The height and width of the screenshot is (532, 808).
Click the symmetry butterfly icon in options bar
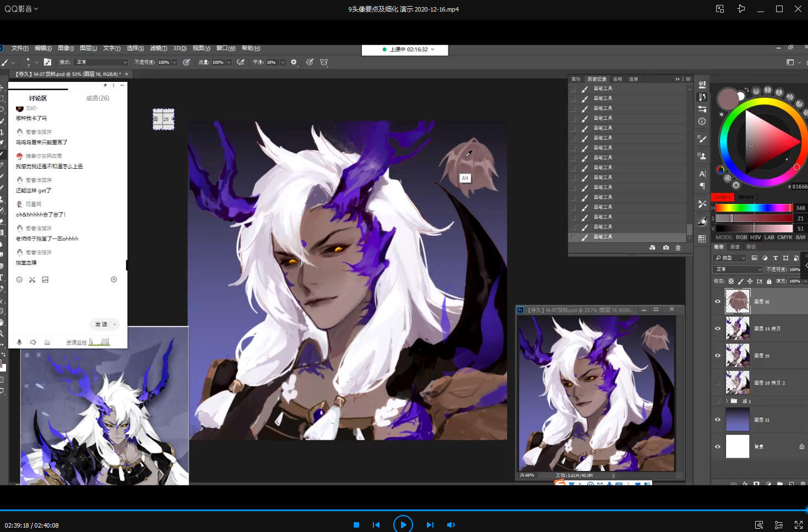(x=324, y=62)
